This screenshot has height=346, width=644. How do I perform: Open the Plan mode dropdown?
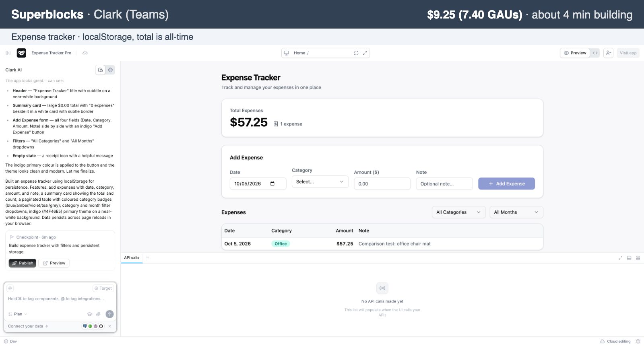[x=18, y=314]
